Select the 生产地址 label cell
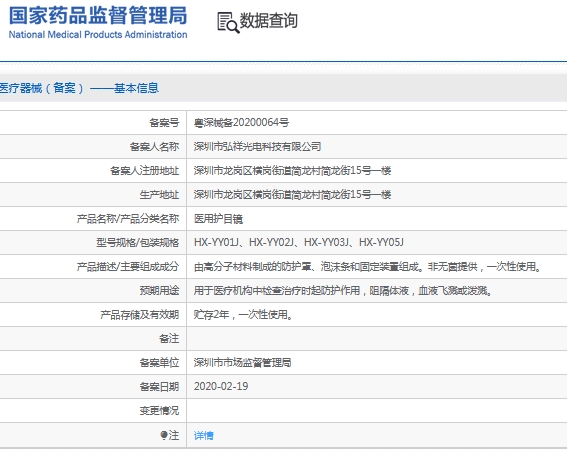The height and width of the screenshot is (455, 567). pos(159,195)
